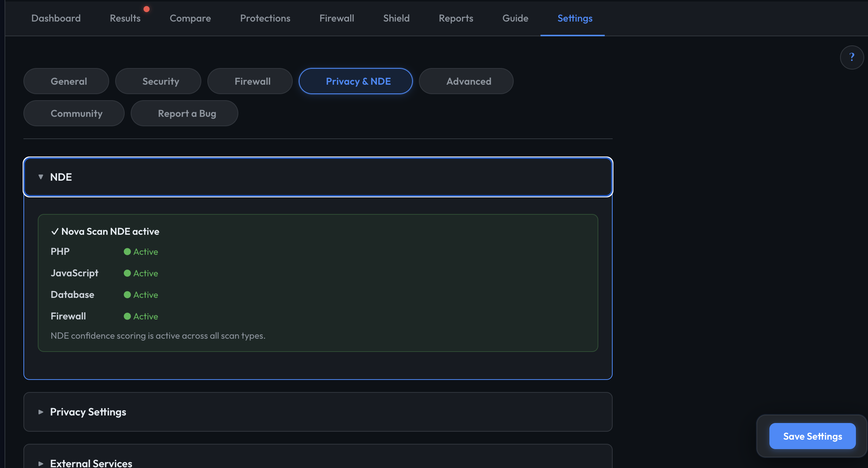
Task: Toggle the Active status for Database
Action: 145,294
